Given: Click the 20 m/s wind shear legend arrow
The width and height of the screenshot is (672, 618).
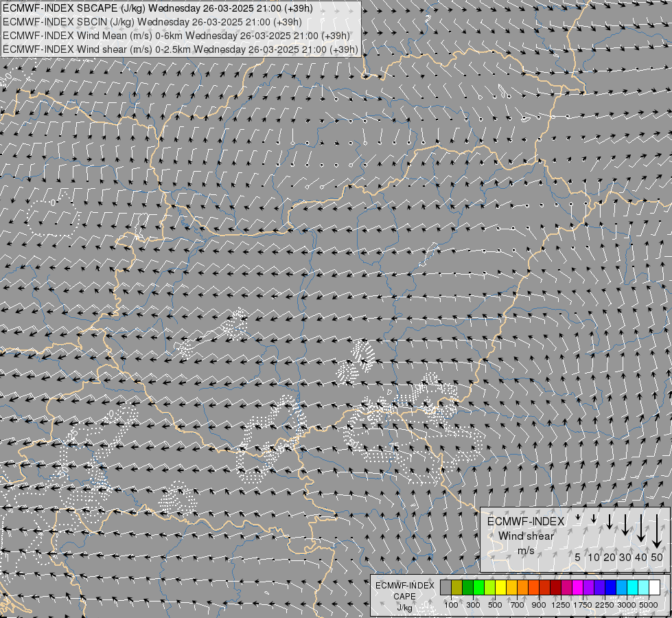Looking at the screenshot, I should pos(610,522).
